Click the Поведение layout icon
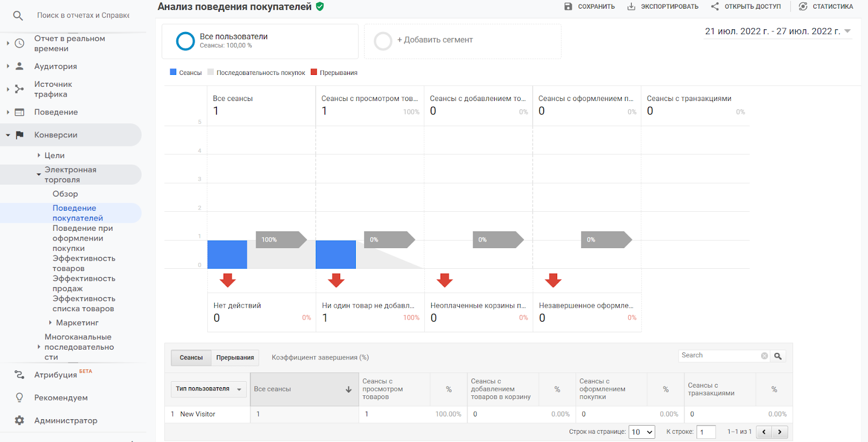Screen dimensions: 868x442 (x=20, y=112)
